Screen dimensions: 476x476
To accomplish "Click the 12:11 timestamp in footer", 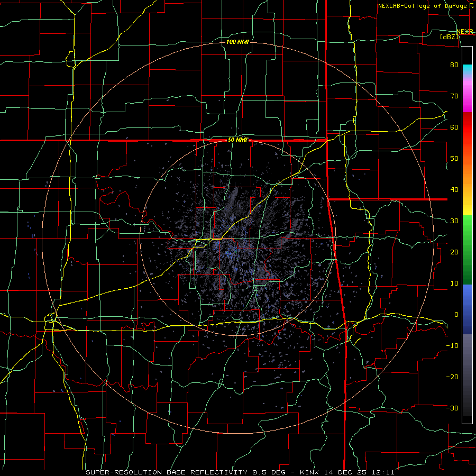I will 383,472.
